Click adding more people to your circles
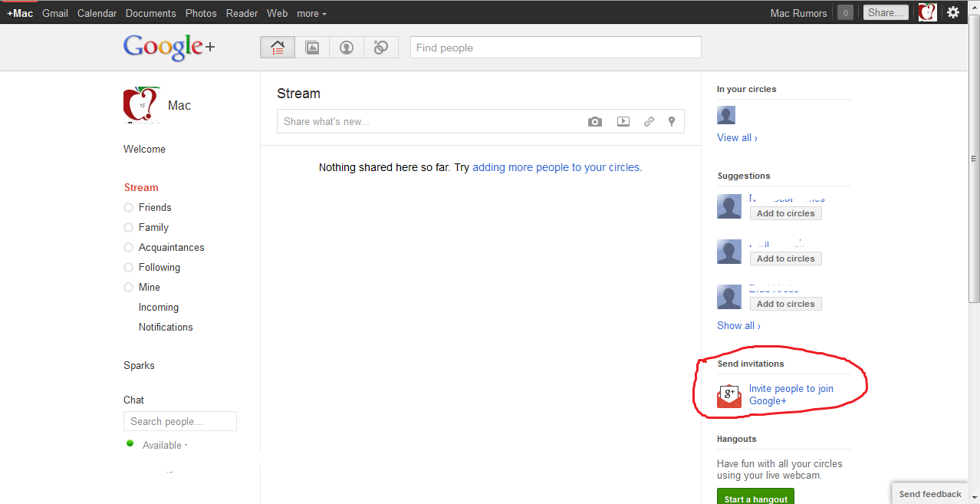 (557, 167)
